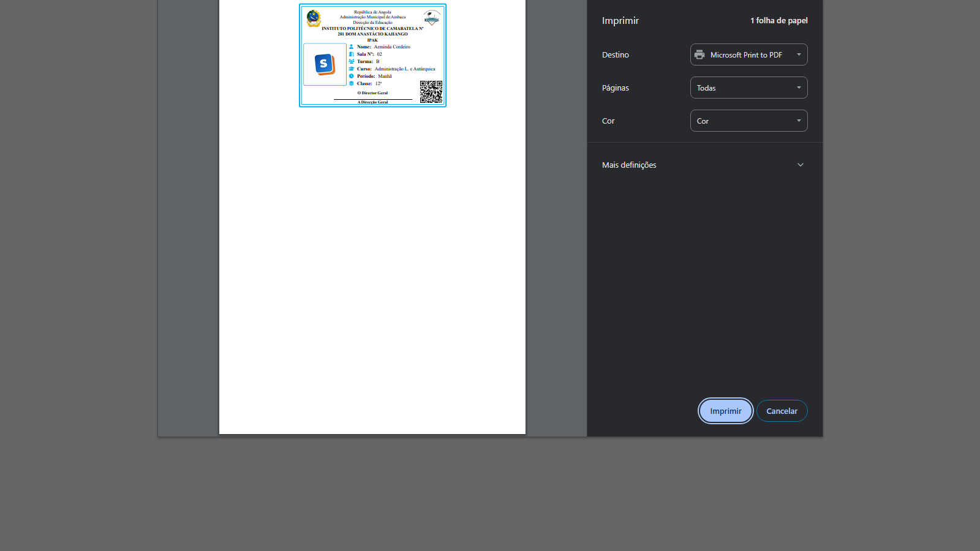This screenshot has width=980, height=551.
Task: Click the door icon beside Sala Nº
Action: point(352,54)
